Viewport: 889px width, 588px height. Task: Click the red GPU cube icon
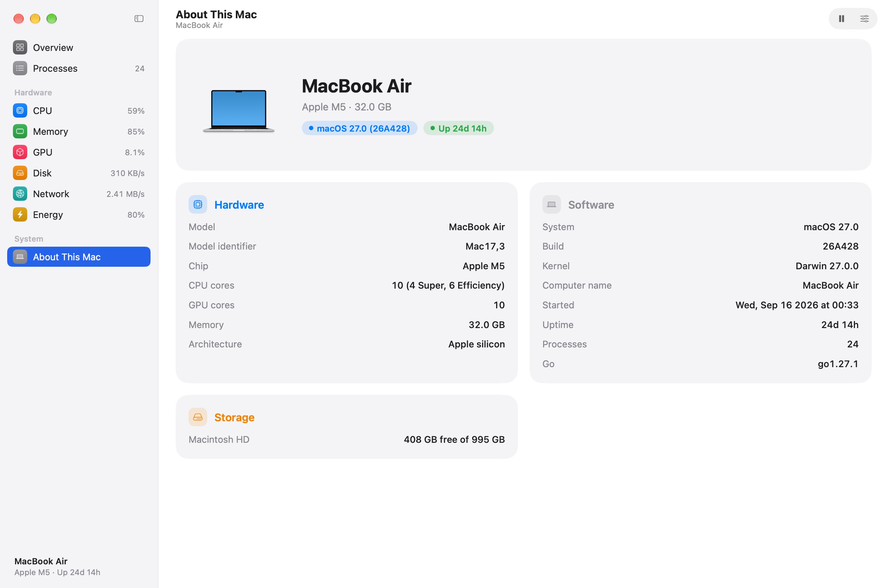click(20, 152)
